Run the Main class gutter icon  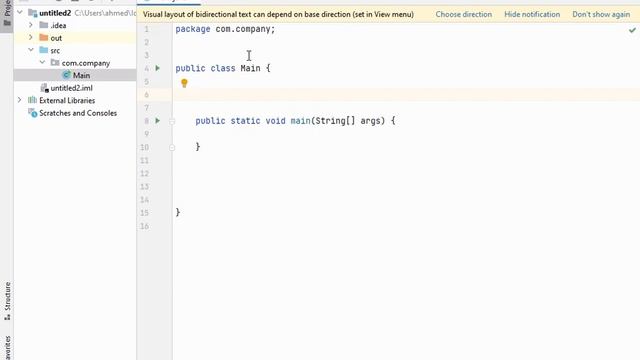click(x=158, y=68)
